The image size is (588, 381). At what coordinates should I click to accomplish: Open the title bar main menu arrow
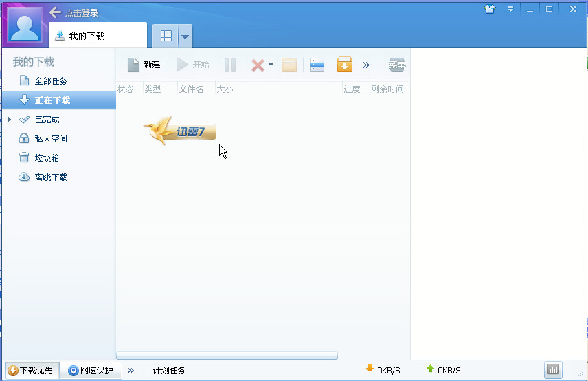(x=510, y=9)
